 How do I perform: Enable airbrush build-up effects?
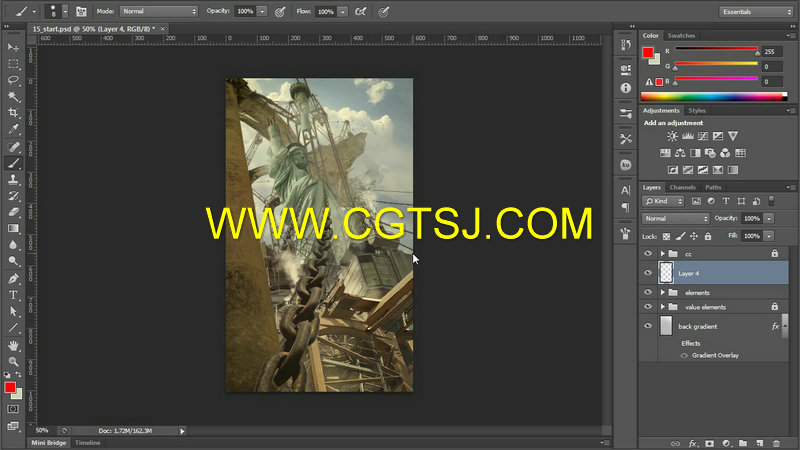click(360, 11)
